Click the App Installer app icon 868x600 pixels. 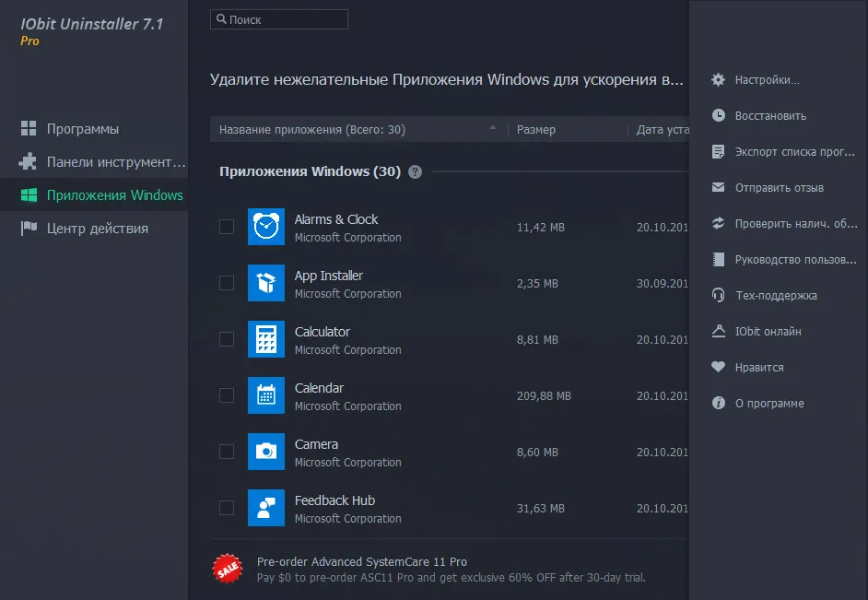[266, 283]
